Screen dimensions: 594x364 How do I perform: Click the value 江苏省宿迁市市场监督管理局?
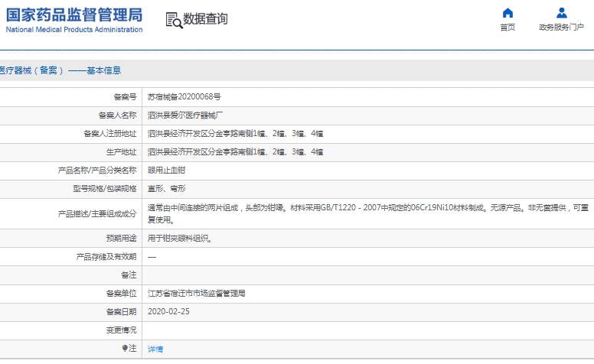pyautogui.click(x=196, y=293)
